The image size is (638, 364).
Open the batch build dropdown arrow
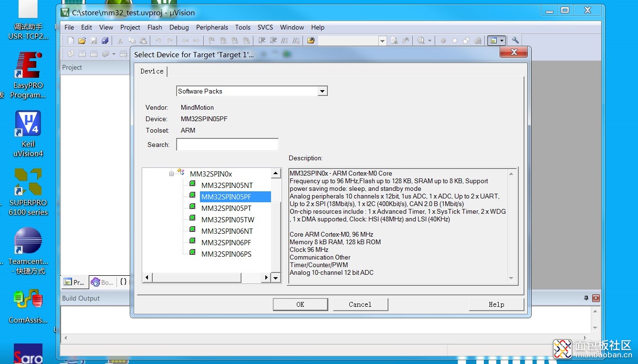(114, 54)
